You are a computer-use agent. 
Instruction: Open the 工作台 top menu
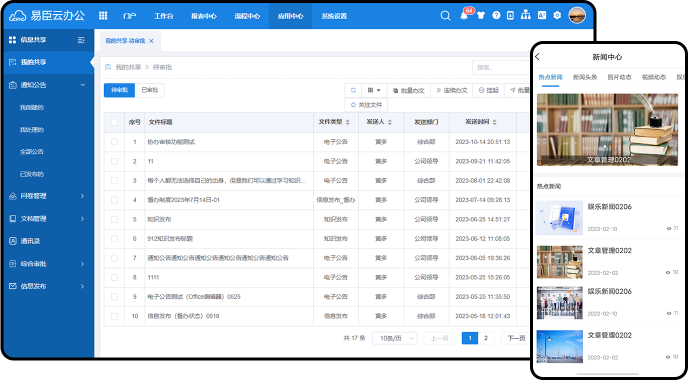click(x=164, y=16)
